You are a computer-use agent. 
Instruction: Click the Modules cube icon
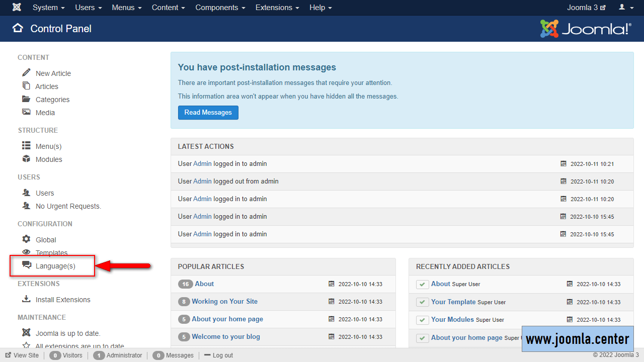(27, 159)
